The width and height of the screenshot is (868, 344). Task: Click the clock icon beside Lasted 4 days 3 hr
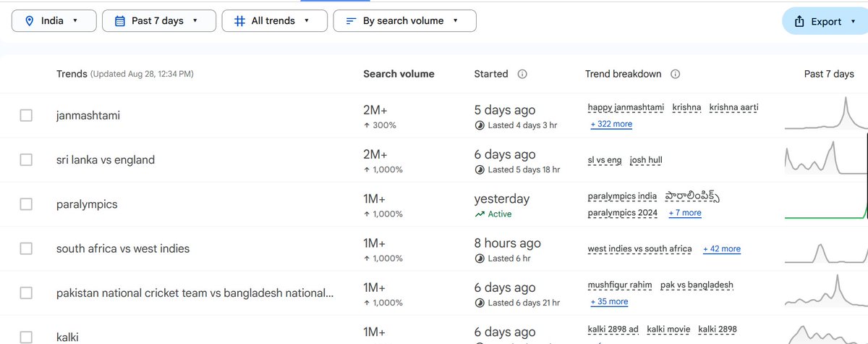coord(480,125)
